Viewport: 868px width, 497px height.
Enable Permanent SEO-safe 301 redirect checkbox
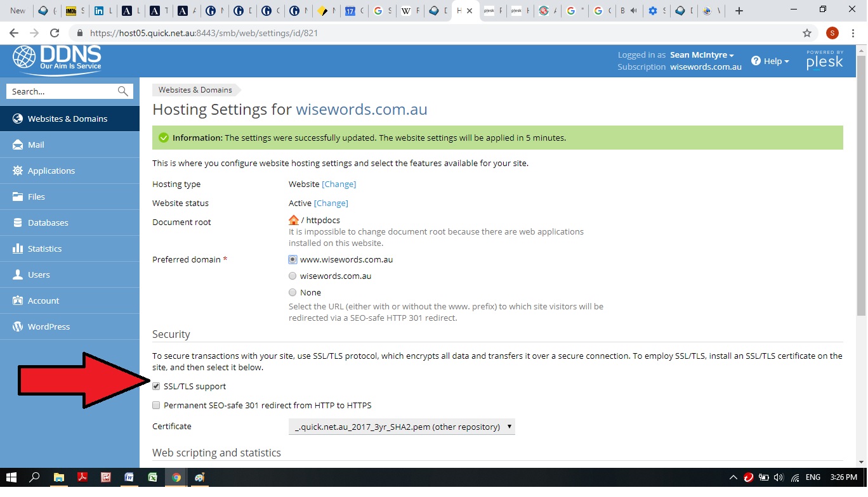point(156,405)
